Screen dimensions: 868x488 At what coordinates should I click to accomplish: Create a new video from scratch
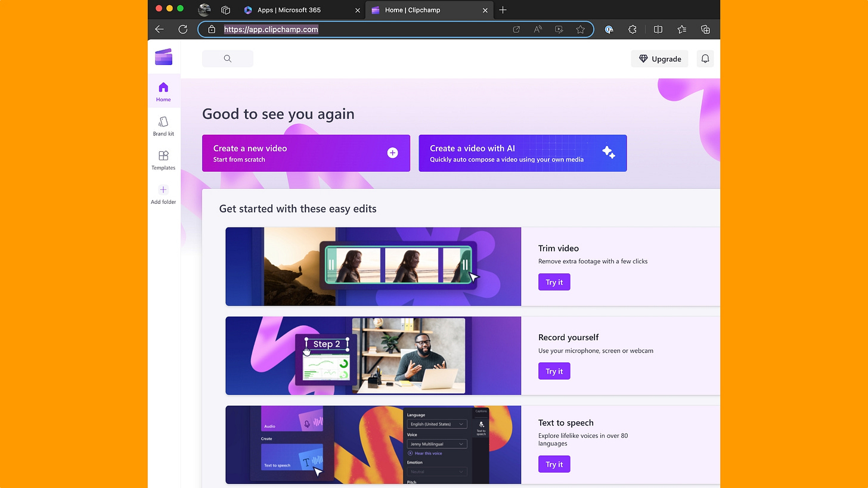306,153
